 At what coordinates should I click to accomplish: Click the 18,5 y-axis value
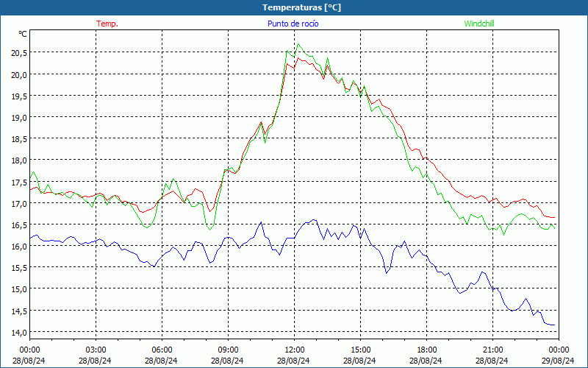(x=19, y=139)
